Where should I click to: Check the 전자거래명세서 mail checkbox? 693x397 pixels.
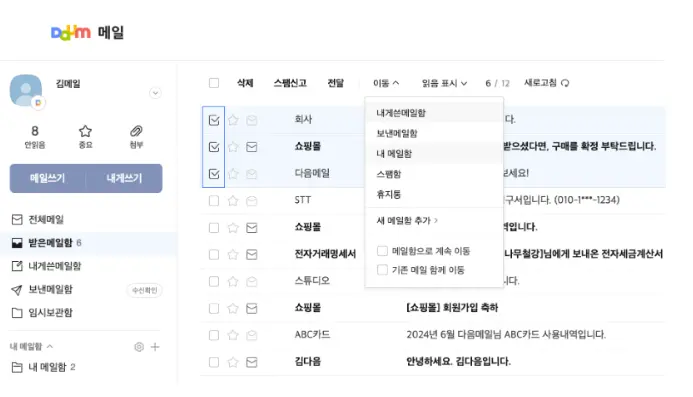214,255
